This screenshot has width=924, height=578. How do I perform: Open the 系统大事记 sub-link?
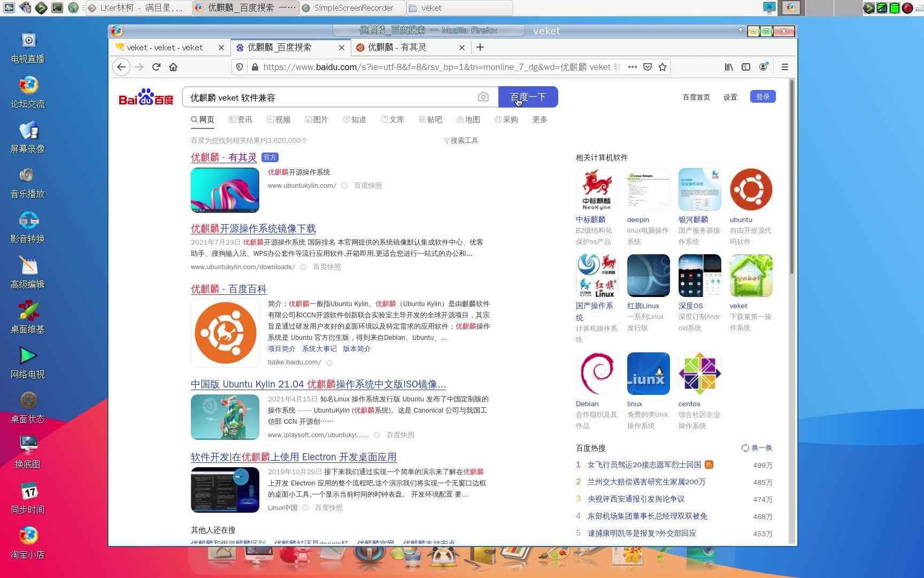point(319,348)
